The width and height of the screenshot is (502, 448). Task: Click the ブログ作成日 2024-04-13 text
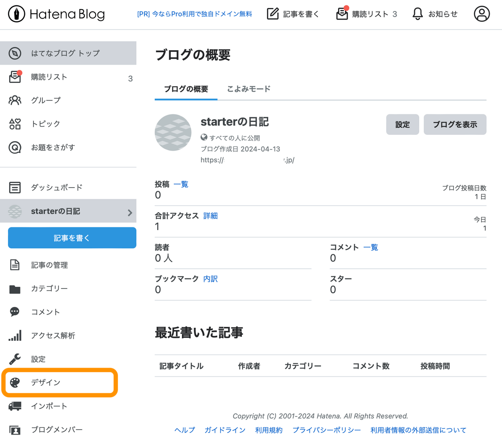(241, 149)
